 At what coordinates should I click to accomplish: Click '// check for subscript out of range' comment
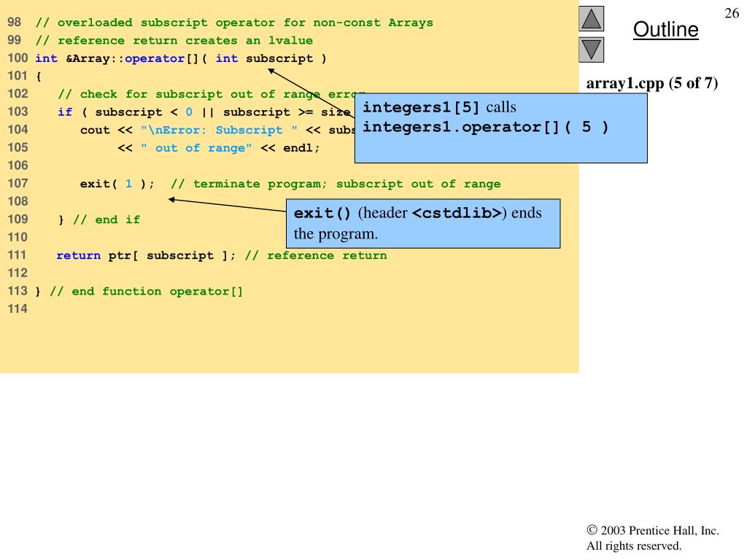click(212, 94)
